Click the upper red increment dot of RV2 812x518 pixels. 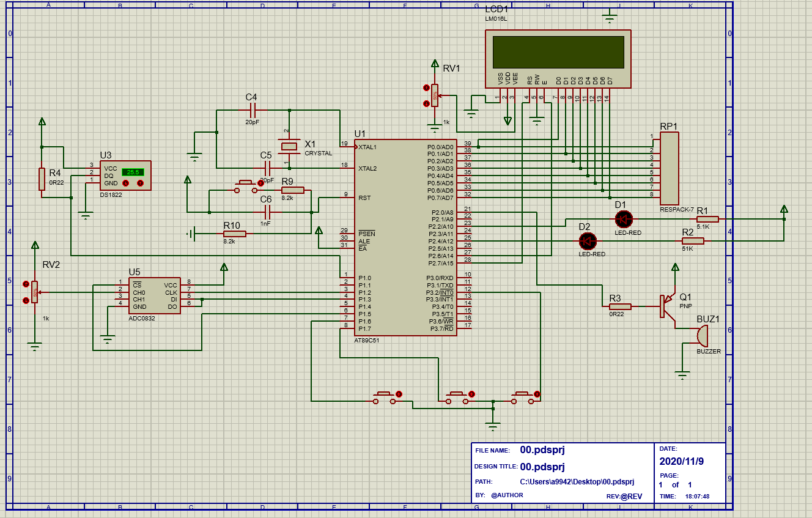pos(26,284)
